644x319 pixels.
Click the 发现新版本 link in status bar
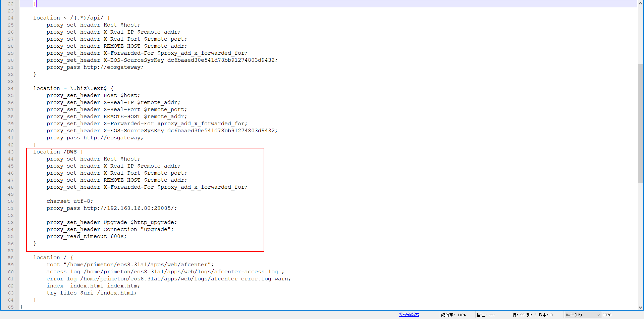409,315
